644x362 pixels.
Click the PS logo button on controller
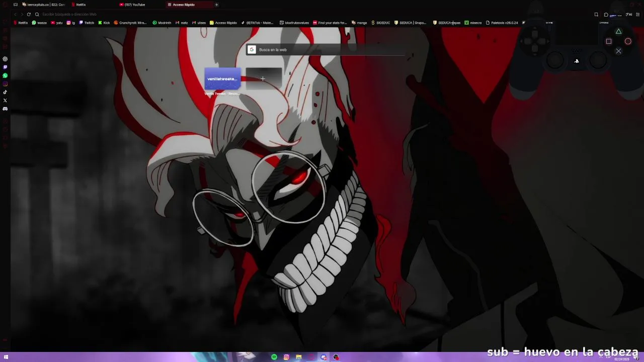coord(577,61)
